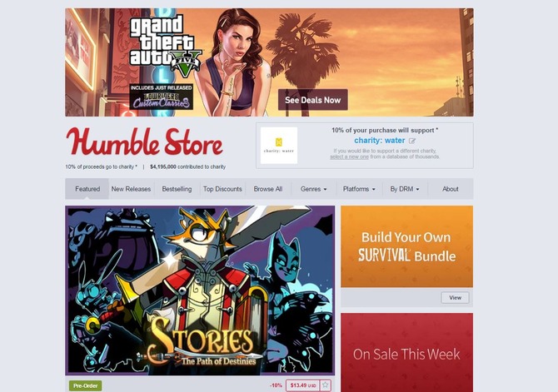Click the See Deals Now button
Screen dimensions: 558x392
[x=313, y=100]
